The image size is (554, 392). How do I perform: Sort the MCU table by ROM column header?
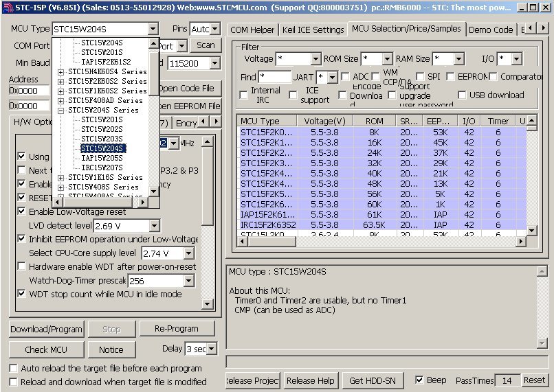[x=374, y=121]
